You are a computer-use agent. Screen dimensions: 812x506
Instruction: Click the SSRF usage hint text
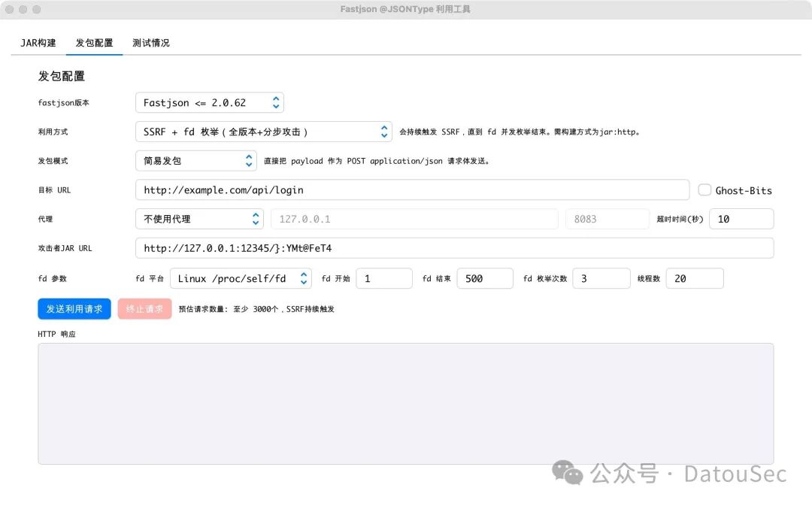point(520,132)
